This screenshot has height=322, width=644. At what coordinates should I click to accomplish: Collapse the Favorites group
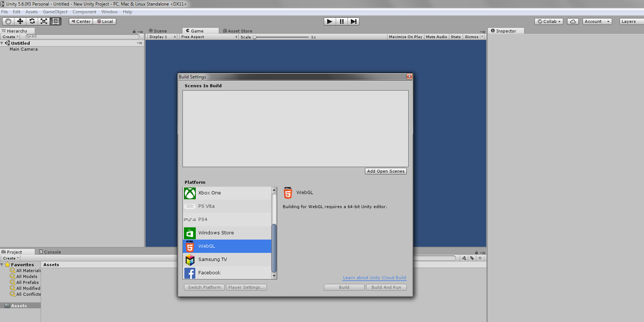[x=2, y=265]
